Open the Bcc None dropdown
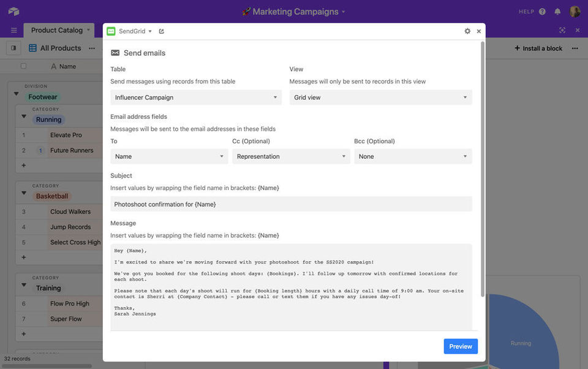588x369 pixels. point(413,156)
